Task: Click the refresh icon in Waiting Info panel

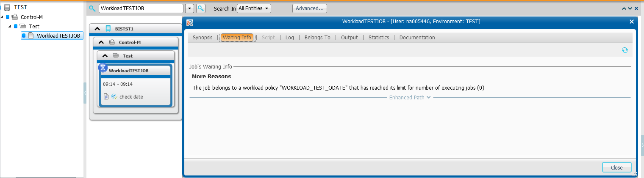Action: pyautogui.click(x=625, y=50)
